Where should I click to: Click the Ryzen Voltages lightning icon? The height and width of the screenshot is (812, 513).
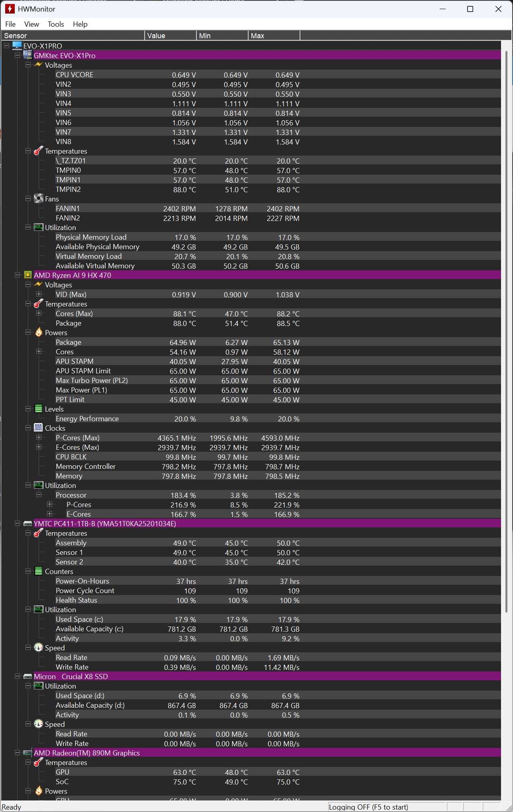click(38, 284)
